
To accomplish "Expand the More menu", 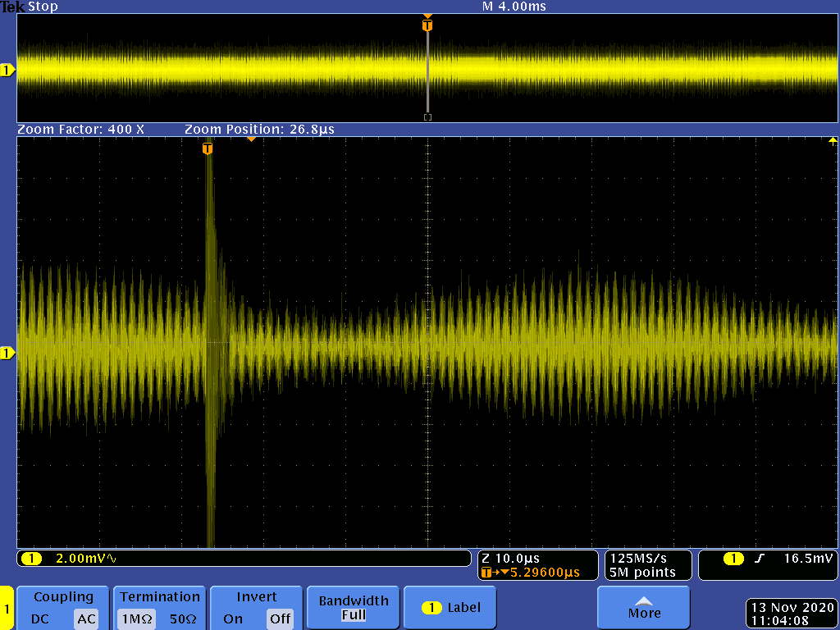I will point(644,608).
